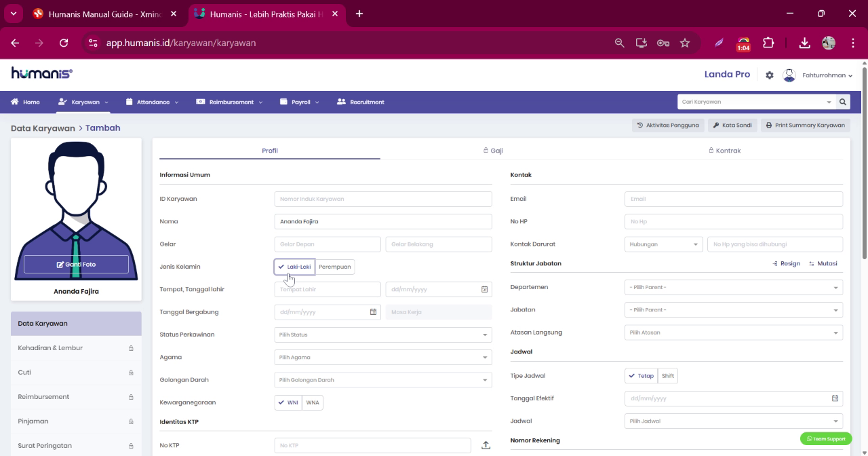Switch to the Profil tab
The height and width of the screenshot is (456, 868).
270,151
